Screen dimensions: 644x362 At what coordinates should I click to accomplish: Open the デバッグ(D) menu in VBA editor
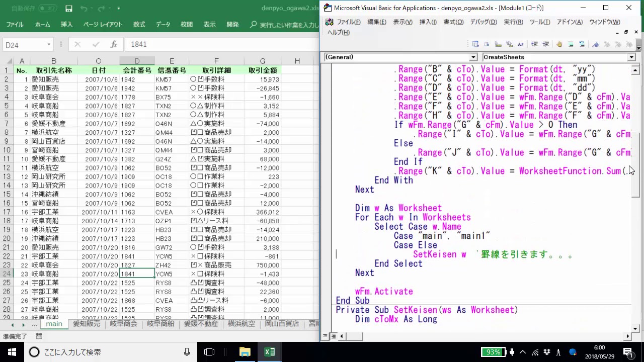[x=483, y=22]
